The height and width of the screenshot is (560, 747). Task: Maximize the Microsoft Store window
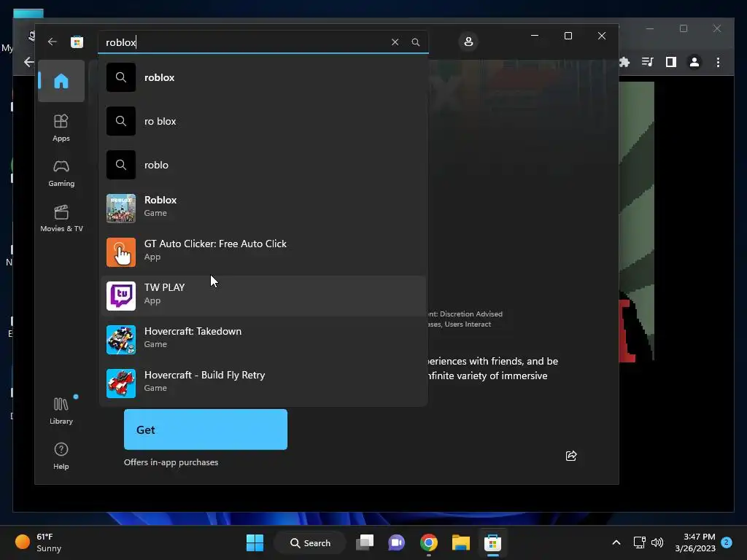(x=568, y=36)
